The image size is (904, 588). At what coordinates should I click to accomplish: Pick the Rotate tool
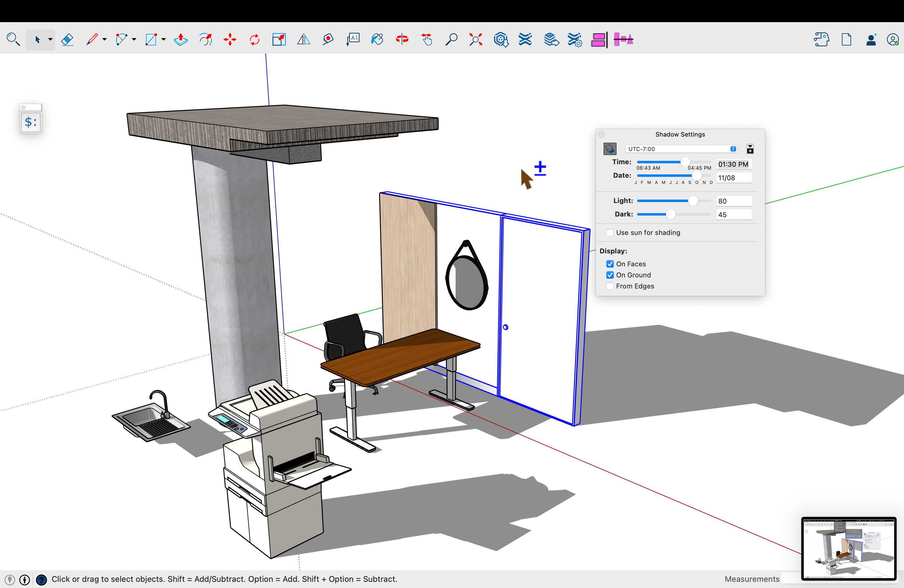tap(255, 39)
